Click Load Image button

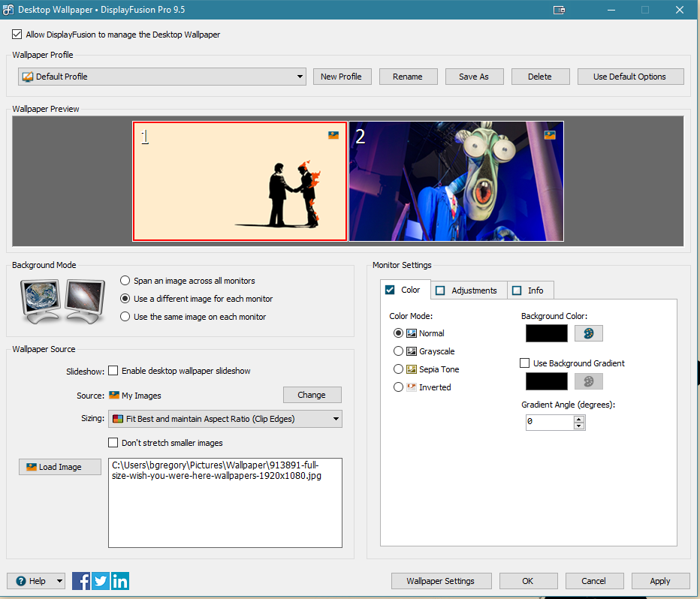[60, 467]
